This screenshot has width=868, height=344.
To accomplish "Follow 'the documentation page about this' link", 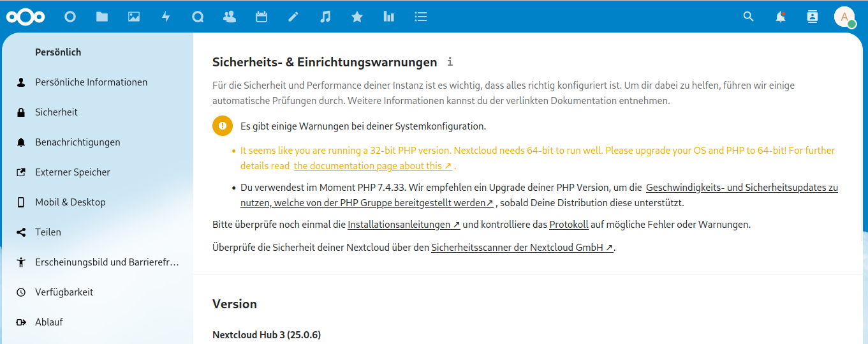I will point(373,166).
